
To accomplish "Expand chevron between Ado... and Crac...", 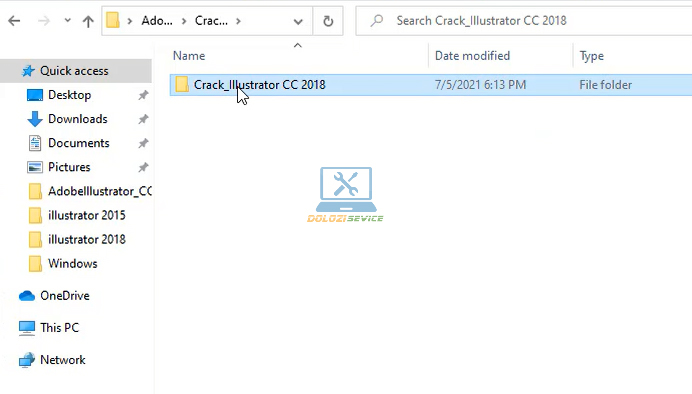I will coord(184,21).
